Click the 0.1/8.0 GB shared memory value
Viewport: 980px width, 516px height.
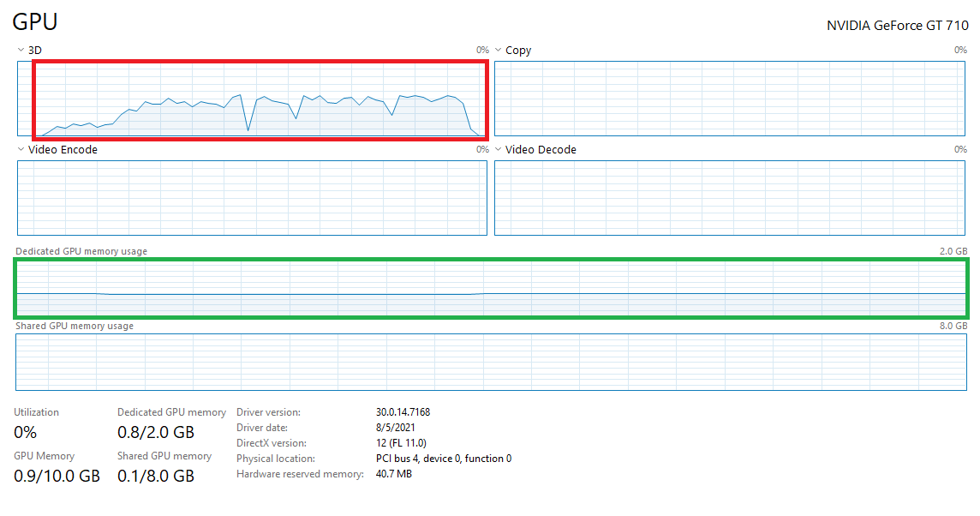click(x=156, y=476)
